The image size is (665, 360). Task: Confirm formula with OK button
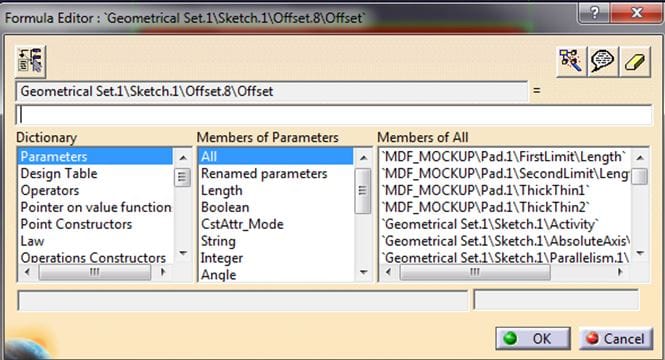(533, 338)
